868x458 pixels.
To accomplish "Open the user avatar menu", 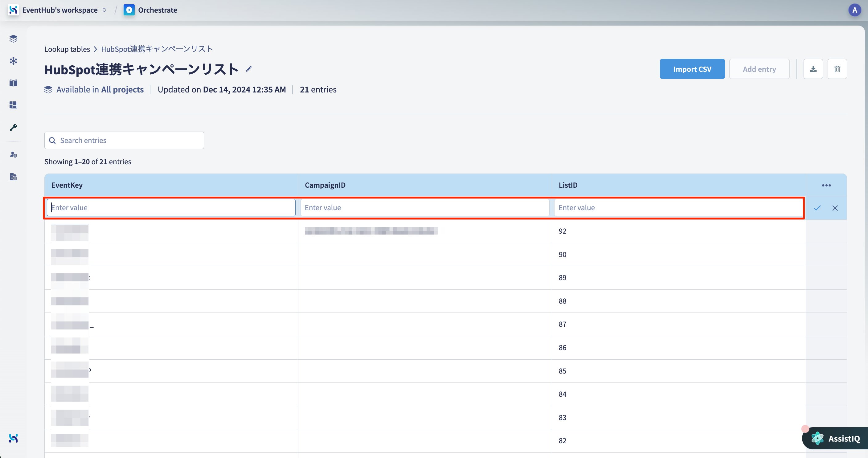I will [x=854, y=10].
